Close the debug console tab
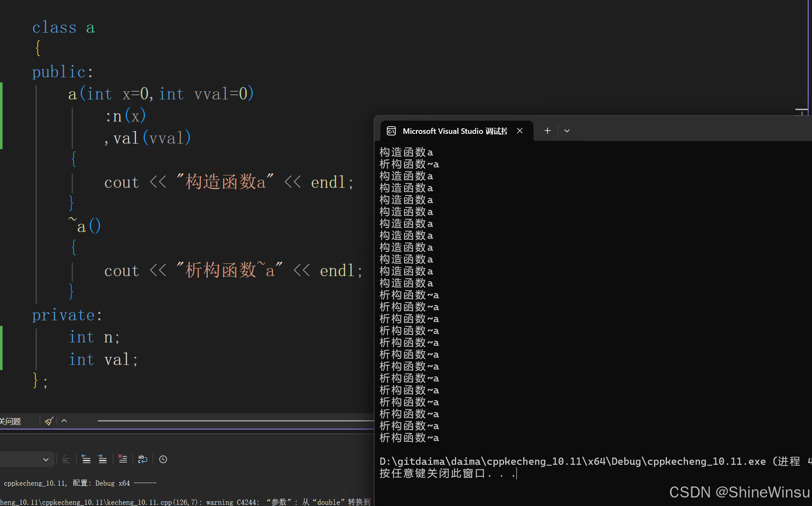The image size is (812, 506). [520, 131]
